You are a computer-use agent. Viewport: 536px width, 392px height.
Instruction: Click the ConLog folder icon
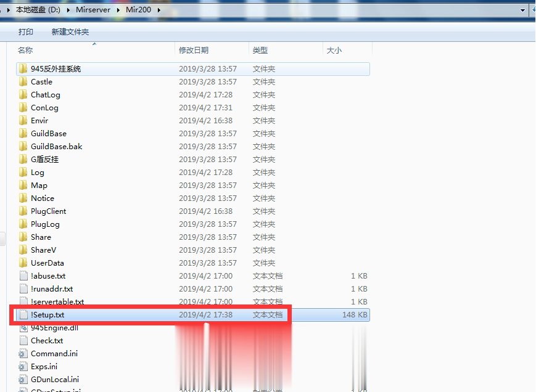tap(23, 108)
